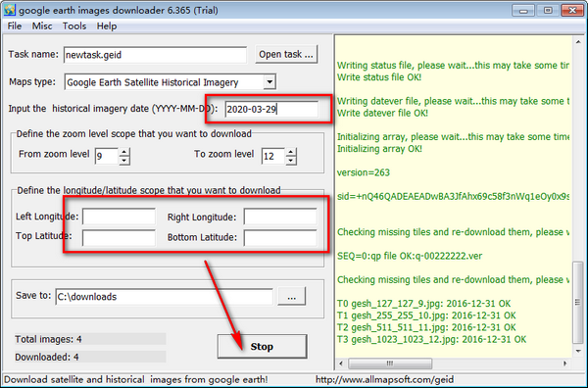Screen dimensions: 588x388
Task: Click the Open task button
Action: click(286, 54)
